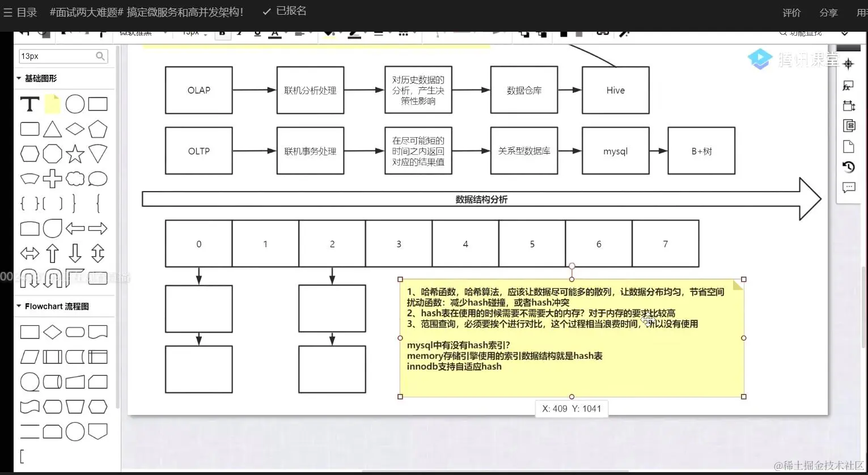Open the 评价 tab
Screen dimensions: 868x475
[x=791, y=12]
